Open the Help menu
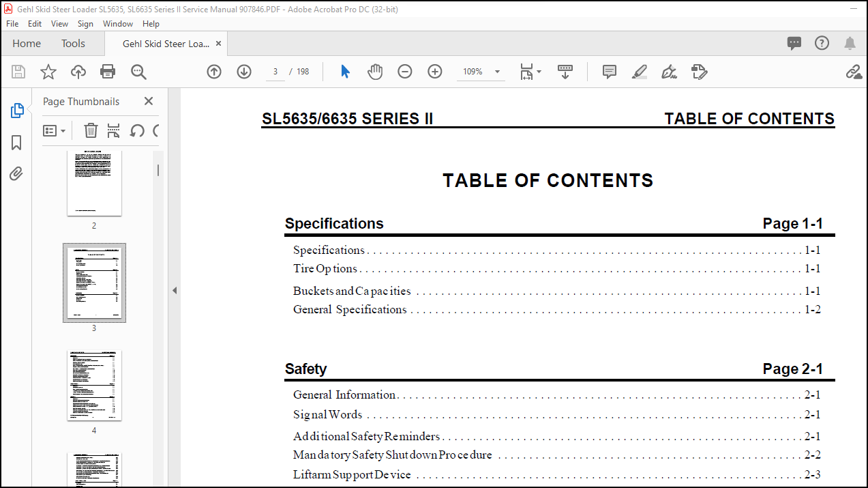 pos(151,23)
